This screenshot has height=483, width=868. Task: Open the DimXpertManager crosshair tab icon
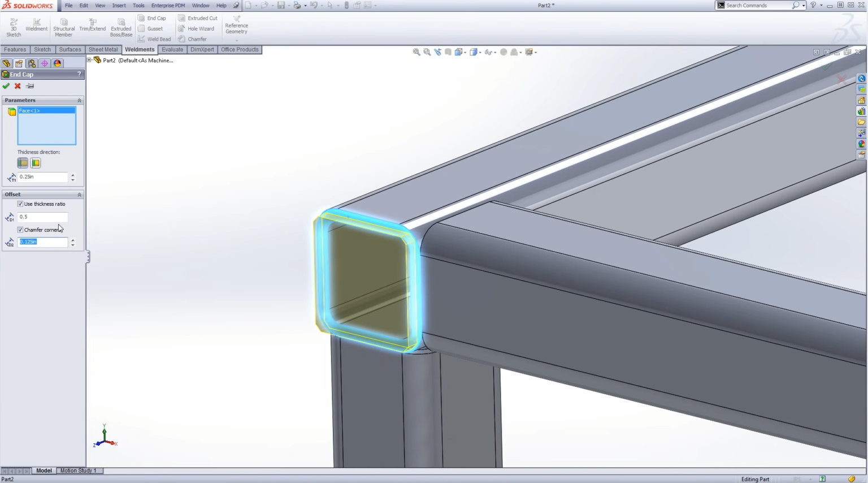click(44, 63)
